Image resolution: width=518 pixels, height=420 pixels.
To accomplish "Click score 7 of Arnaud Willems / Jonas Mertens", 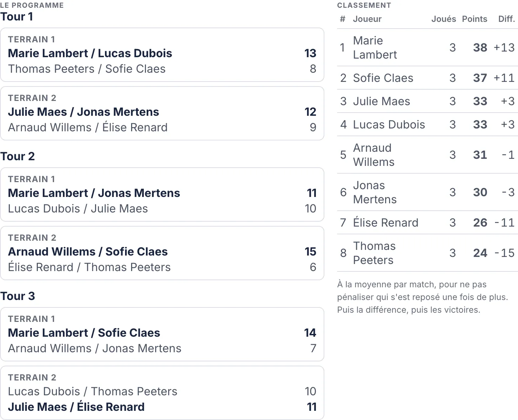I will coord(313,348).
